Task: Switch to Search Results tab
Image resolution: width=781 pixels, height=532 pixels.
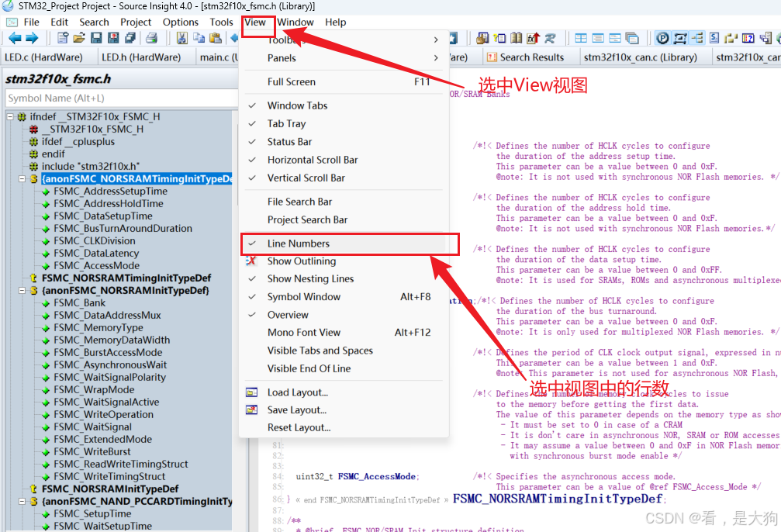Action: tap(531, 57)
